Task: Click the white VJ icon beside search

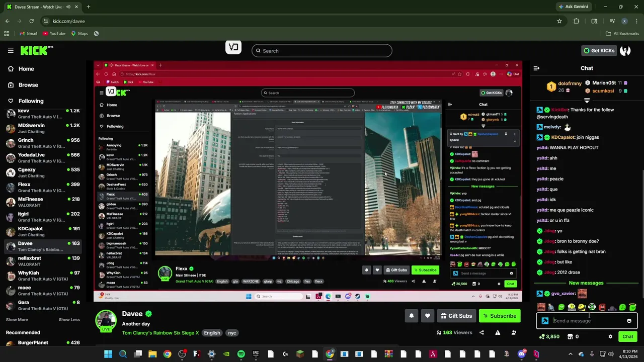Action: pyautogui.click(x=233, y=47)
